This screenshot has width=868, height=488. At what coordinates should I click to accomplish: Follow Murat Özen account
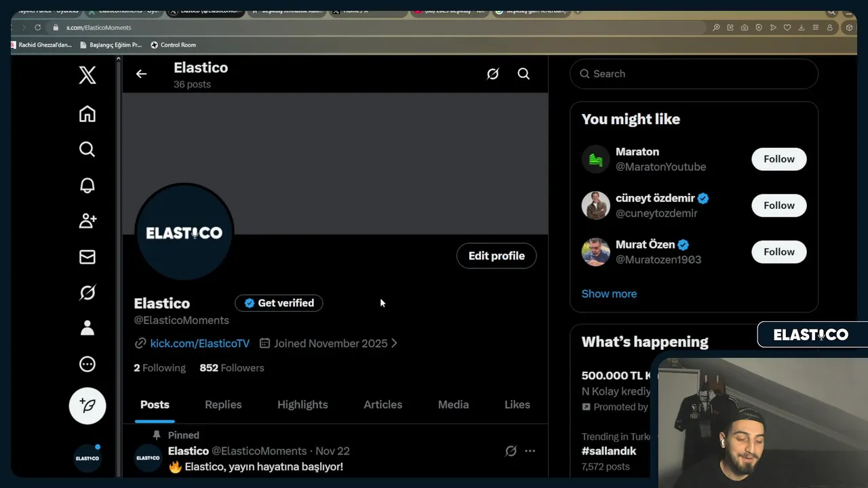[x=779, y=251]
